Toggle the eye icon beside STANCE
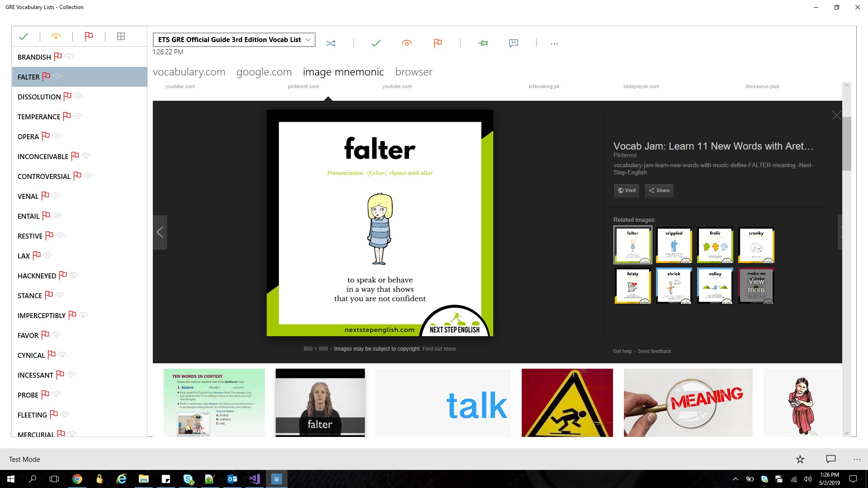 60,296
